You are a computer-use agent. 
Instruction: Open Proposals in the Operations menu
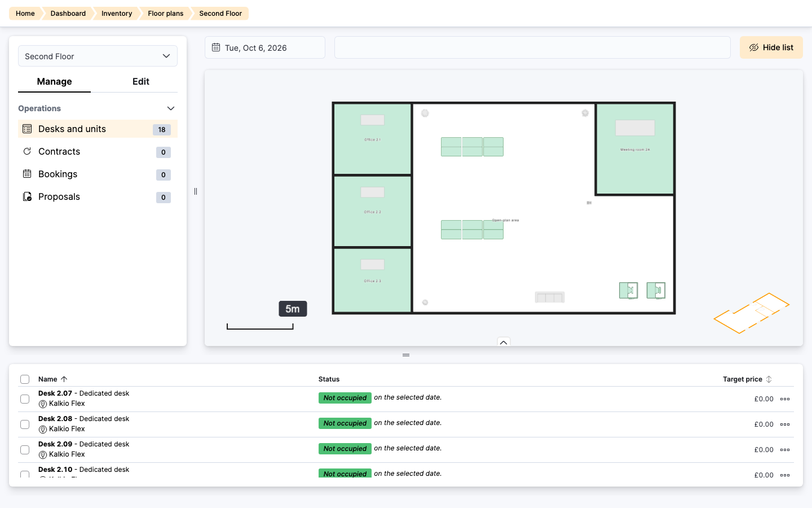pos(98,196)
